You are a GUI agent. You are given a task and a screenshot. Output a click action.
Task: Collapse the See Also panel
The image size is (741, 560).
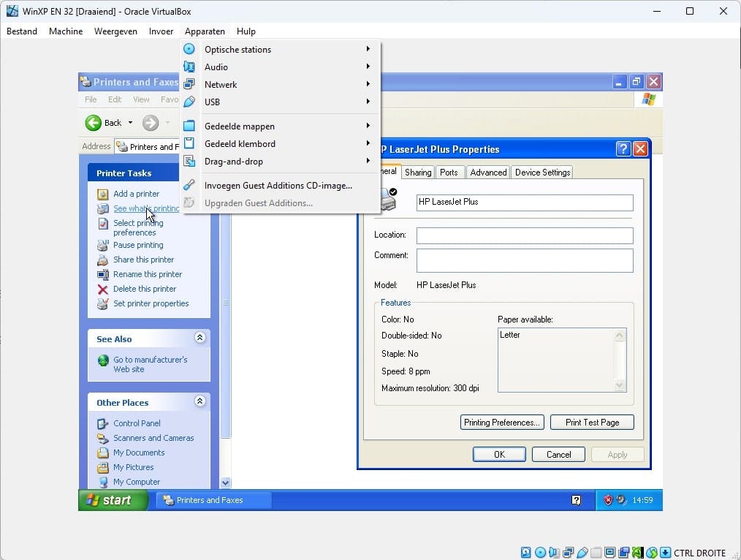[200, 338]
